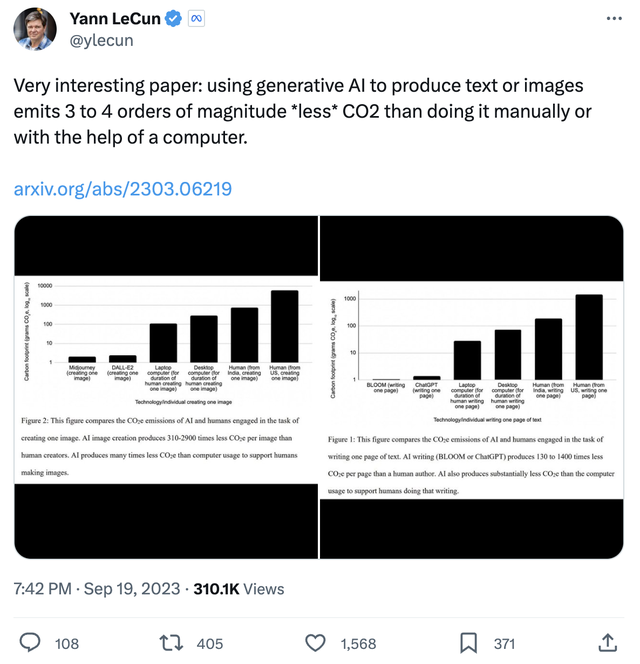Click the 405 reposts count
The height and width of the screenshot is (664, 640).
(x=210, y=643)
